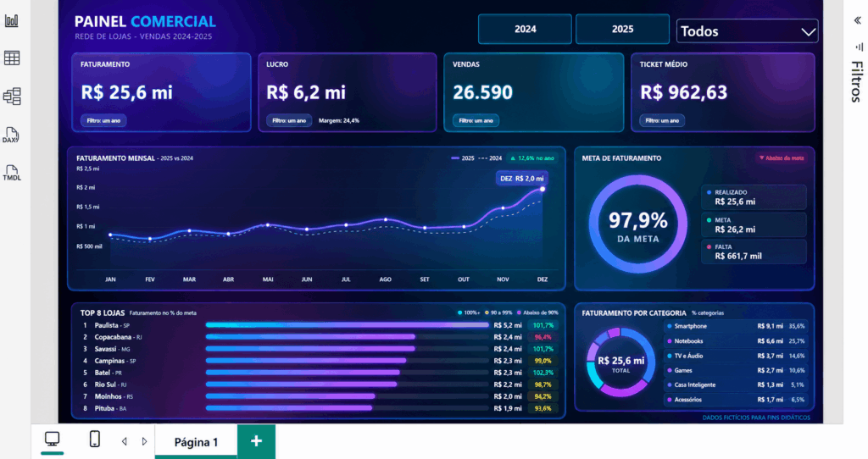Click the Acessórios category row
This screenshot has width=868, height=459.
pos(736,399)
